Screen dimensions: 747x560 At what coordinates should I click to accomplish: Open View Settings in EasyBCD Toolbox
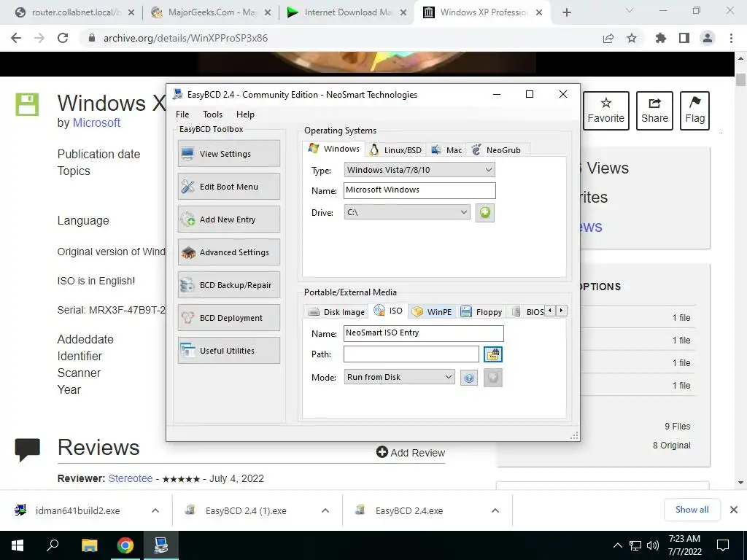click(228, 153)
